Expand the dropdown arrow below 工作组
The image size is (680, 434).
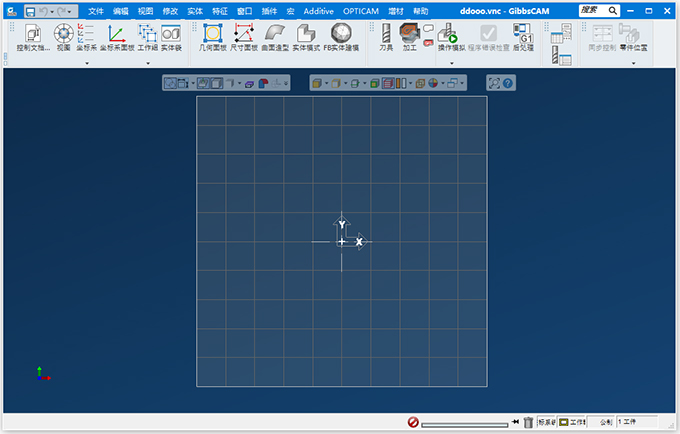pyautogui.click(x=148, y=63)
